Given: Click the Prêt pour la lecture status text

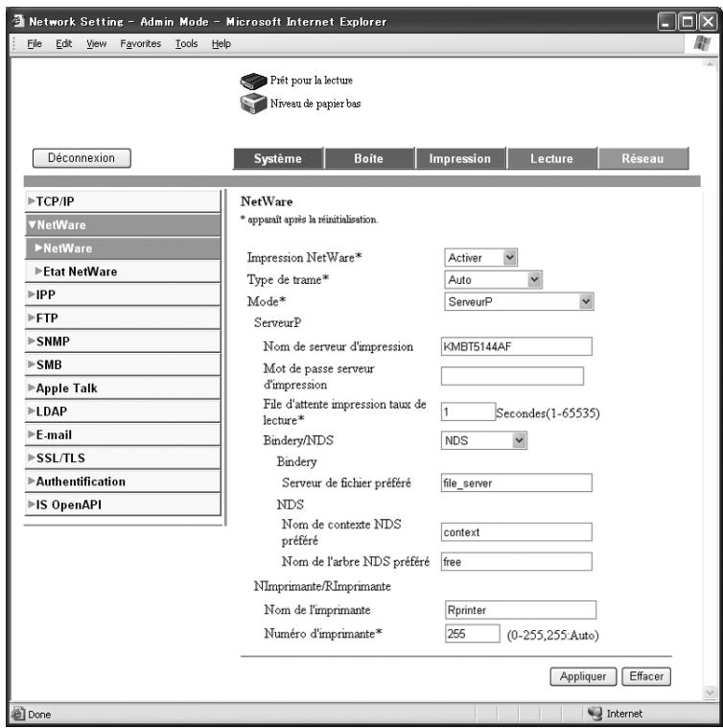Looking at the screenshot, I should [x=312, y=81].
